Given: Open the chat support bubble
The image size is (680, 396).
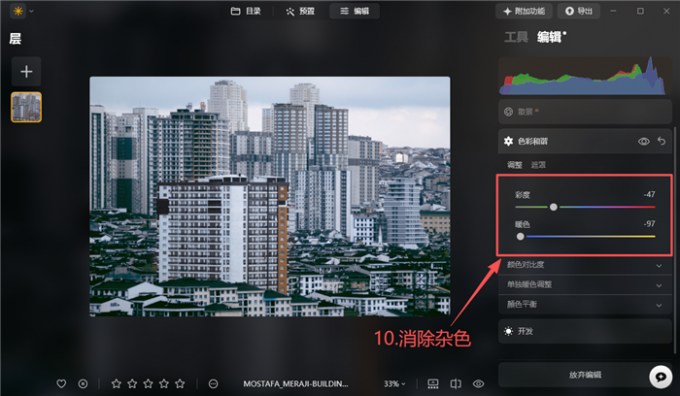Looking at the screenshot, I should [x=660, y=376].
